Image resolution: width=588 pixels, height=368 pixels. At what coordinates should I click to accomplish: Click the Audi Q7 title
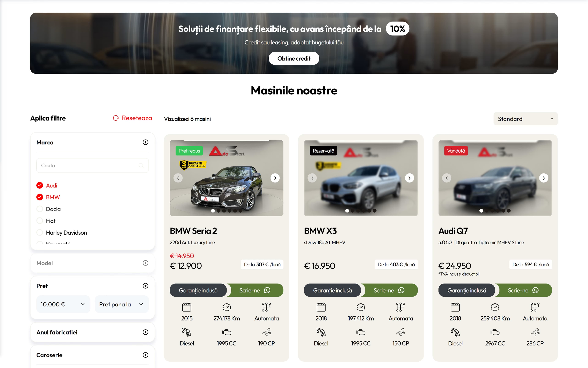click(x=453, y=231)
